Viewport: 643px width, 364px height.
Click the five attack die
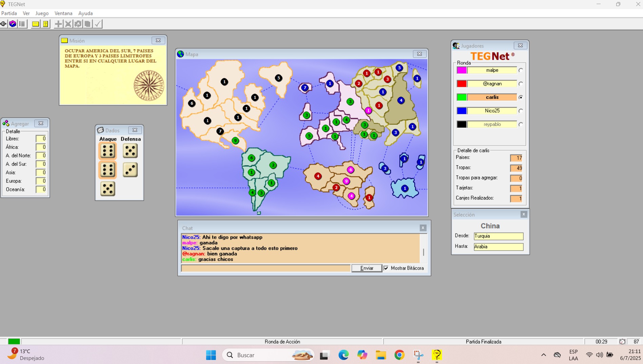pyautogui.click(x=108, y=189)
